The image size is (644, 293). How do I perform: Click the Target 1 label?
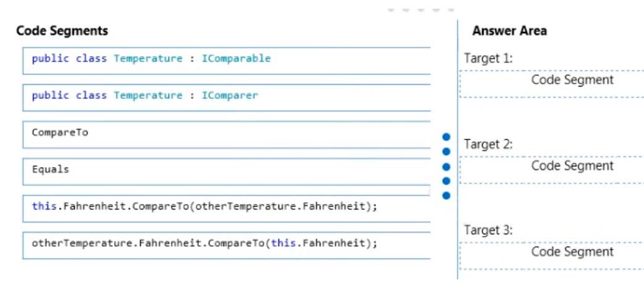click(488, 58)
